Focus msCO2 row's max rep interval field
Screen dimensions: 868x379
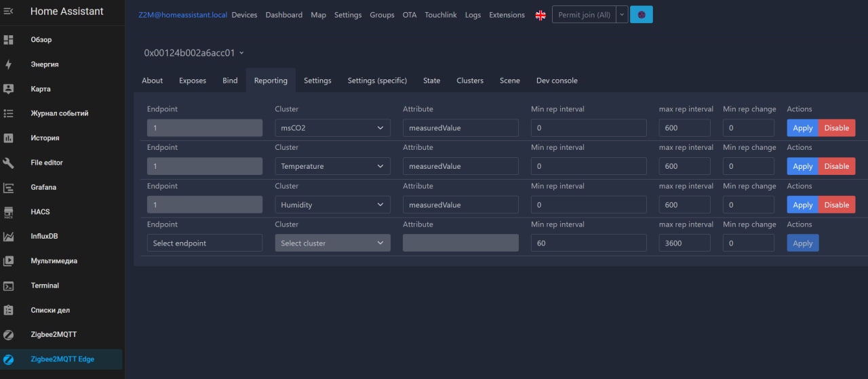pos(684,127)
